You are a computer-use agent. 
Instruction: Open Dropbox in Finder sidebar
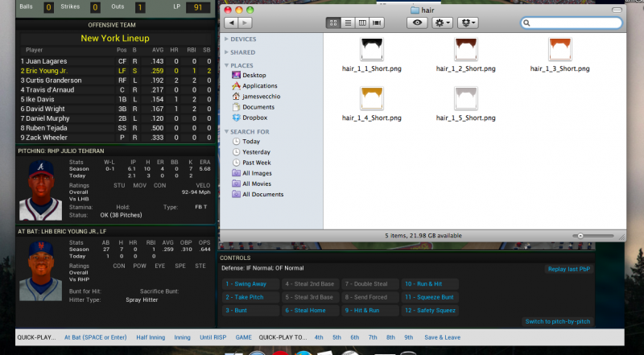coord(258,117)
